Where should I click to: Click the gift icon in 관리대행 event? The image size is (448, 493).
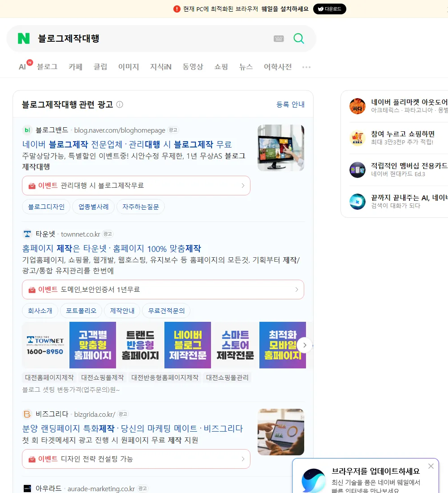32,186
